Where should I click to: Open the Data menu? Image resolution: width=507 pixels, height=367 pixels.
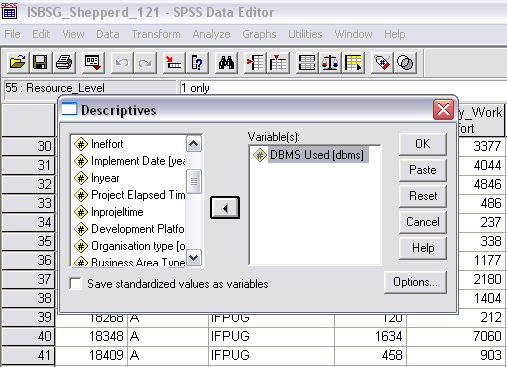click(x=108, y=34)
